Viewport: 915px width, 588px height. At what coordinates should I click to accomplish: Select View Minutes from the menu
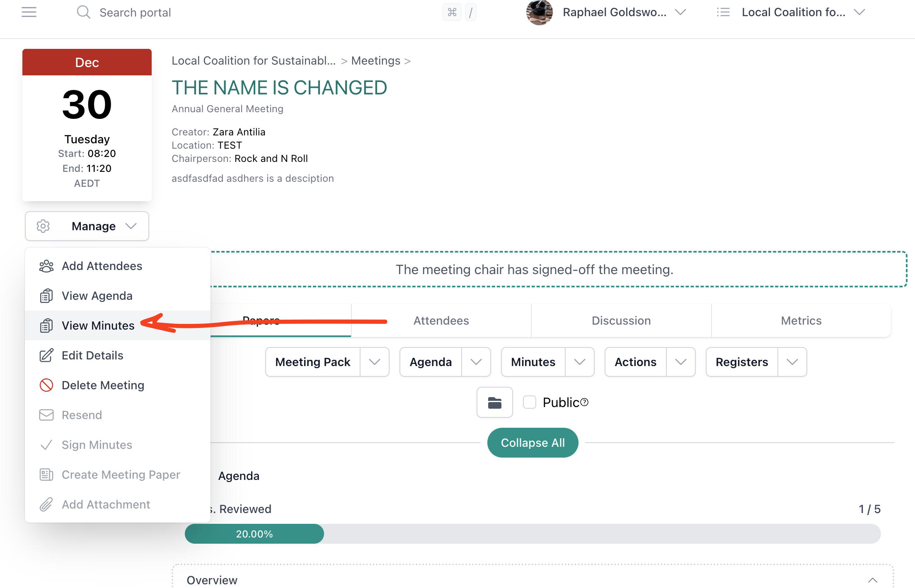click(x=97, y=325)
